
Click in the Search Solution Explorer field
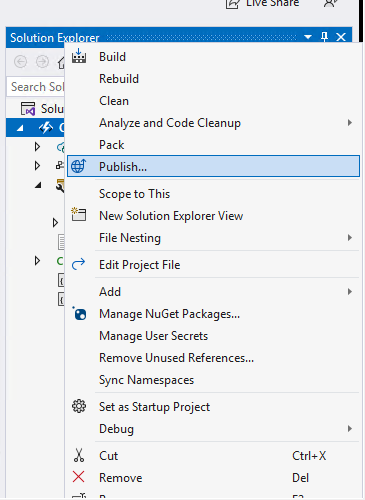36,87
